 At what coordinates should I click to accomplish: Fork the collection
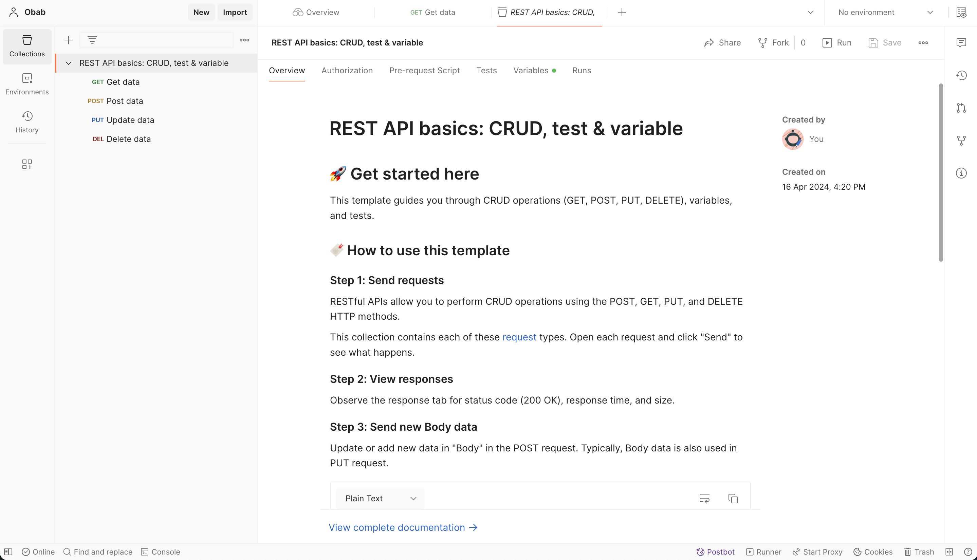773,43
